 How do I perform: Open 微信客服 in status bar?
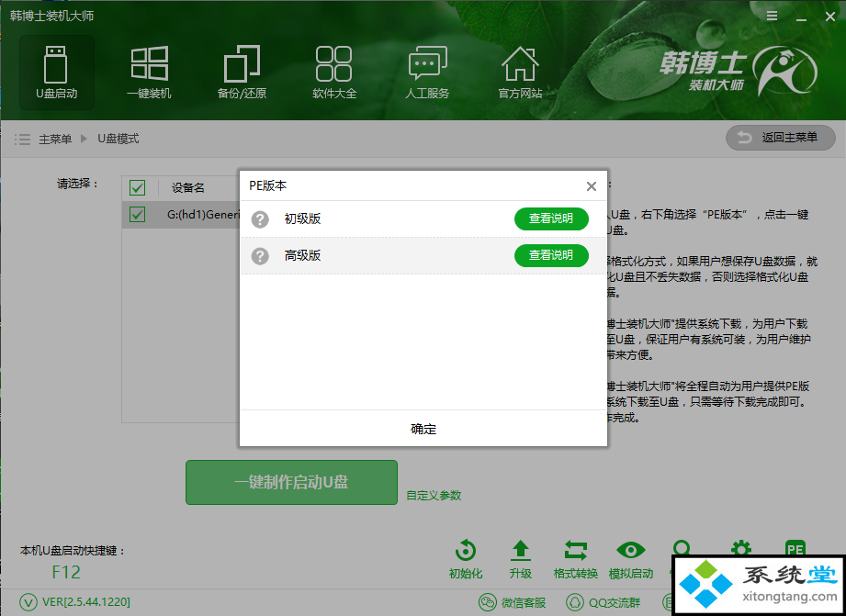tap(512, 602)
